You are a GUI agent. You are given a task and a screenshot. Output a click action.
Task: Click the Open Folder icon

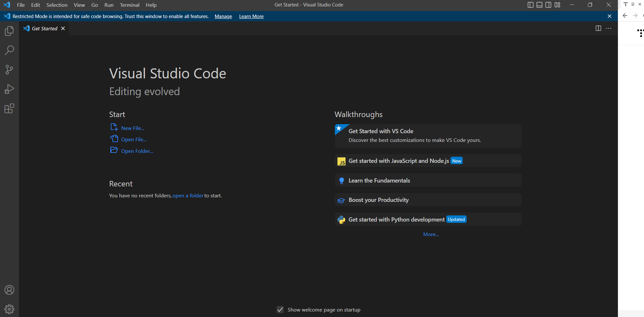(114, 150)
